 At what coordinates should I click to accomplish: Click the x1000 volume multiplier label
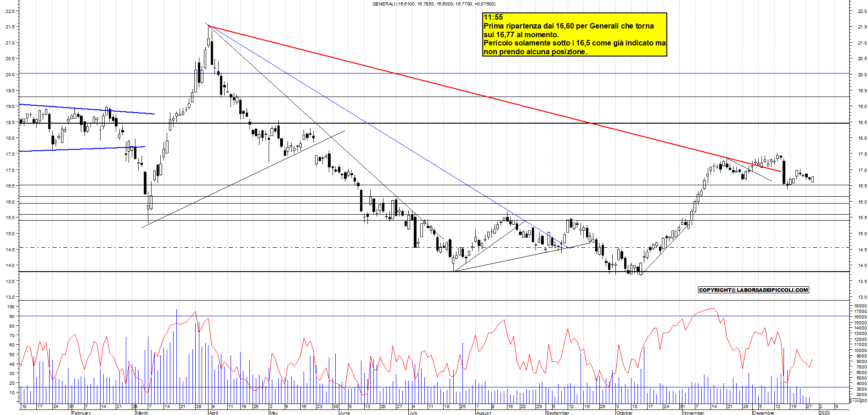[x=856, y=401]
